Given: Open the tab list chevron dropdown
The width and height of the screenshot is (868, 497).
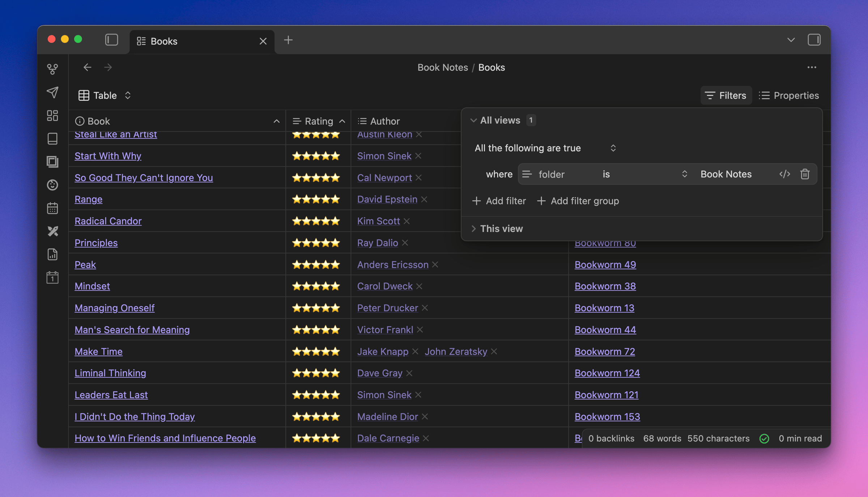Looking at the screenshot, I should click(791, 40).
